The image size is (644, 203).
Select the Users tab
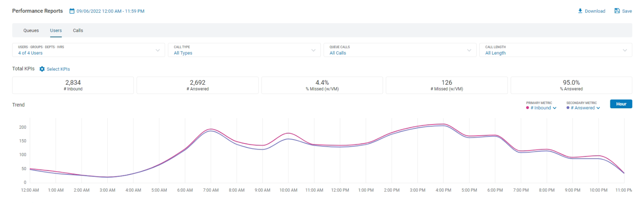pos(56,31)
